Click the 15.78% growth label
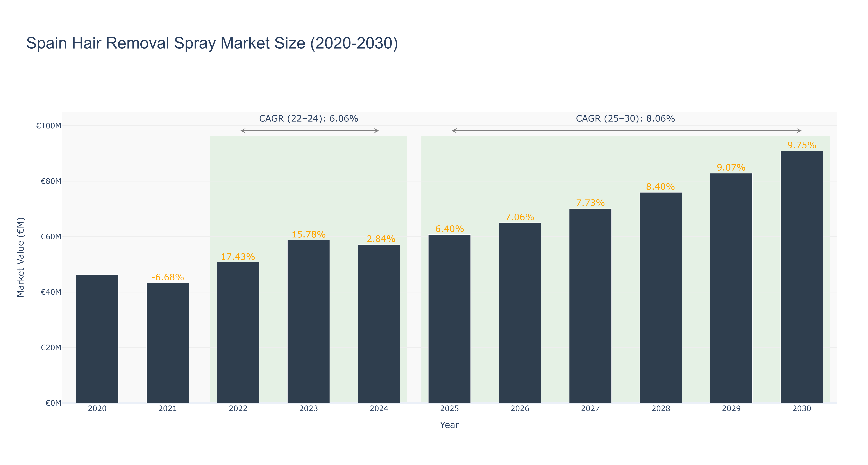Image resolution: width=868 pixels, height=465 pixels. pos(308,235)
